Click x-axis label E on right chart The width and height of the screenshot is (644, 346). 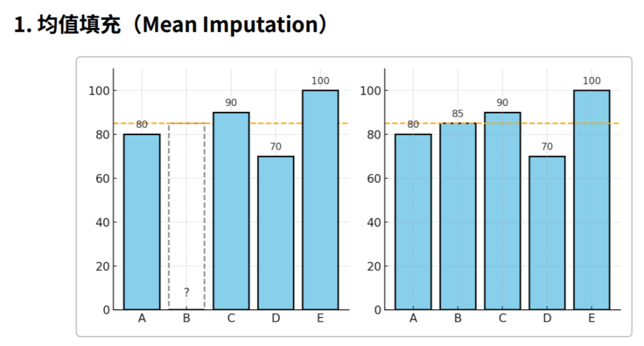click(592, 319)
